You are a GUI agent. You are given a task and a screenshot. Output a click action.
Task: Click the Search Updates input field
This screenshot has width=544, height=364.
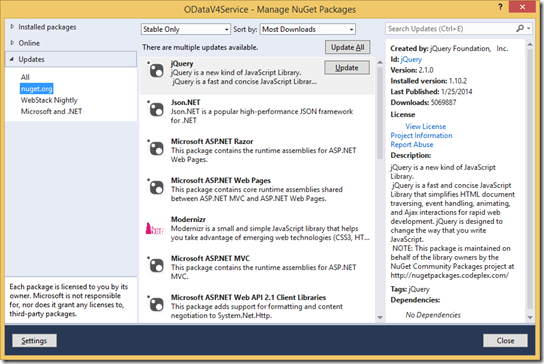click(x=450, y=28)
